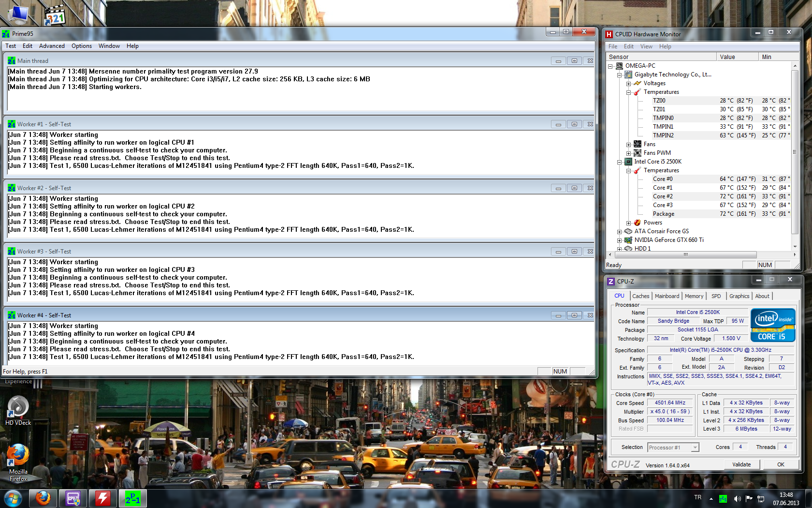
Task: Expand the HDD 1 node
Action: click(x=620, y=249)
